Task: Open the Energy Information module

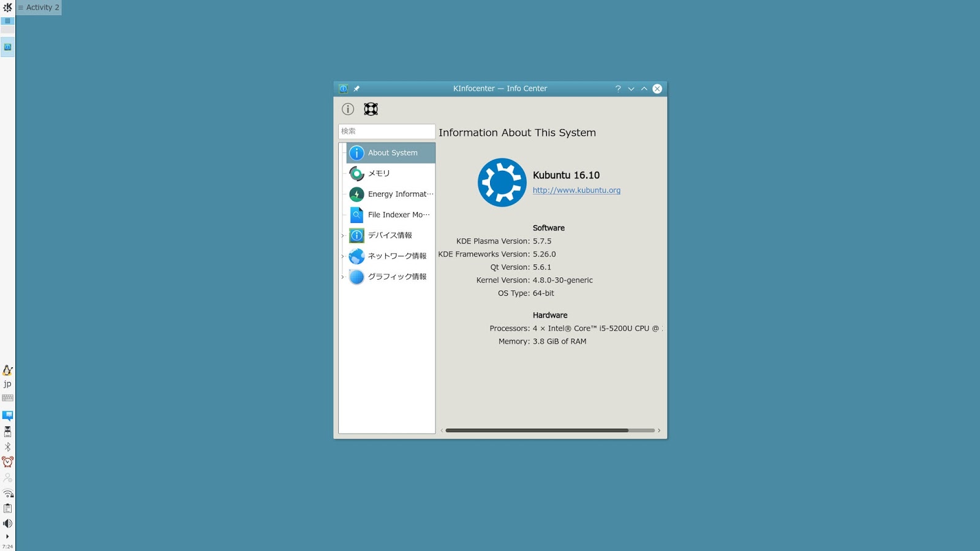Action: click(391, 194)
